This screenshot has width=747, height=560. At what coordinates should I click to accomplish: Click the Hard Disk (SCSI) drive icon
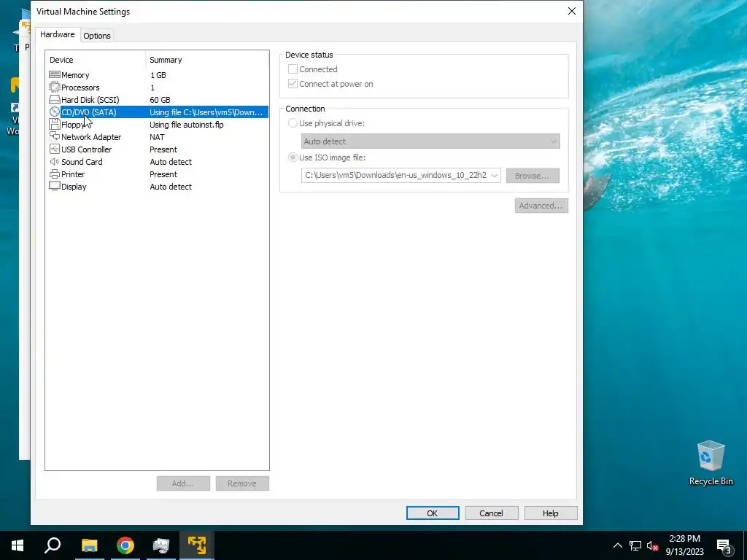pyautogui.click(x=54, y=99)
